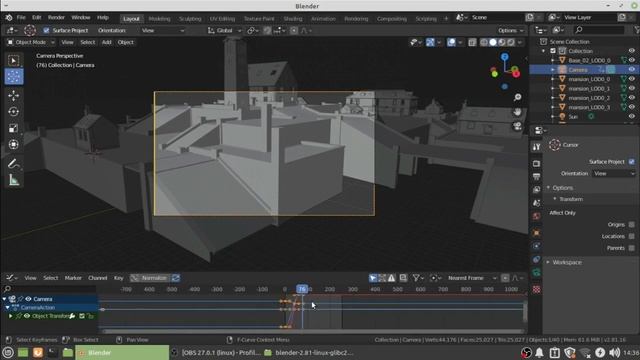Viewport: 640px width, 360px height.
Task: Click graph editor vertical scrollbar
Action: coord(525,312)
